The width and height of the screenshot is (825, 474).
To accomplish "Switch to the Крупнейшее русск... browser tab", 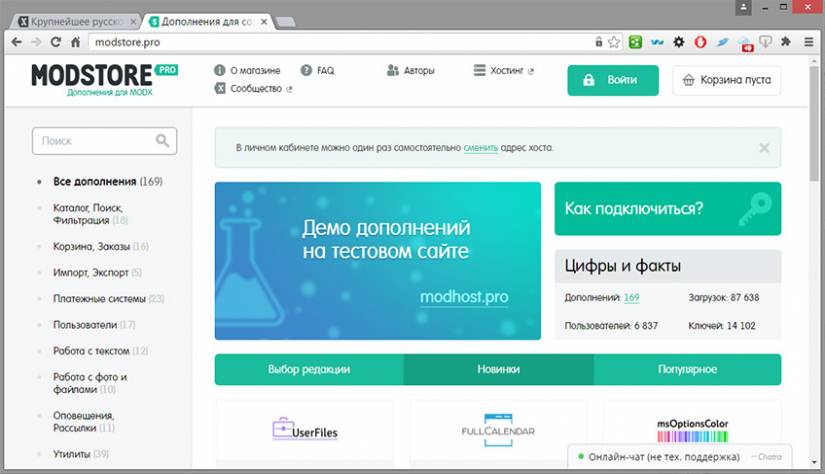I will 76,22.
